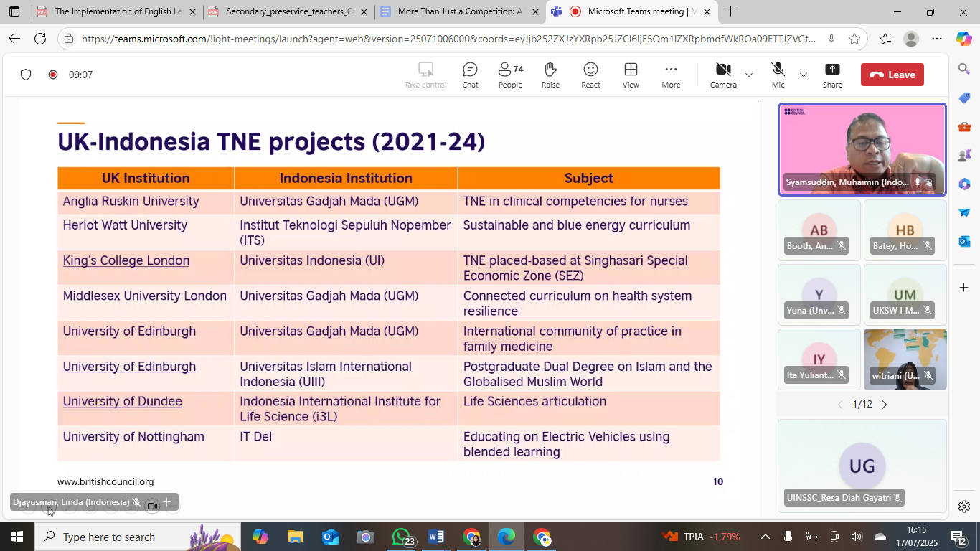Open Edge Settings and more menu
The image size is (980, 551).
[937, 39]
